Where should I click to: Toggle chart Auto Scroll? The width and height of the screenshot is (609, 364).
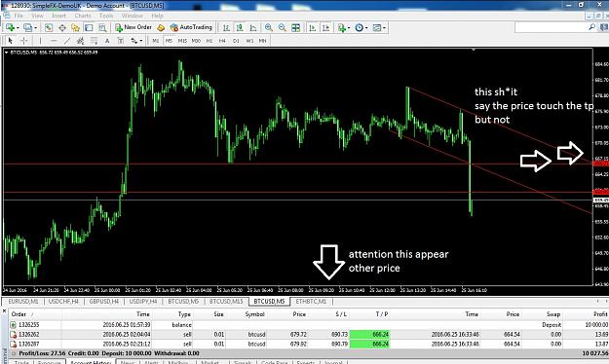coord(312,27)
